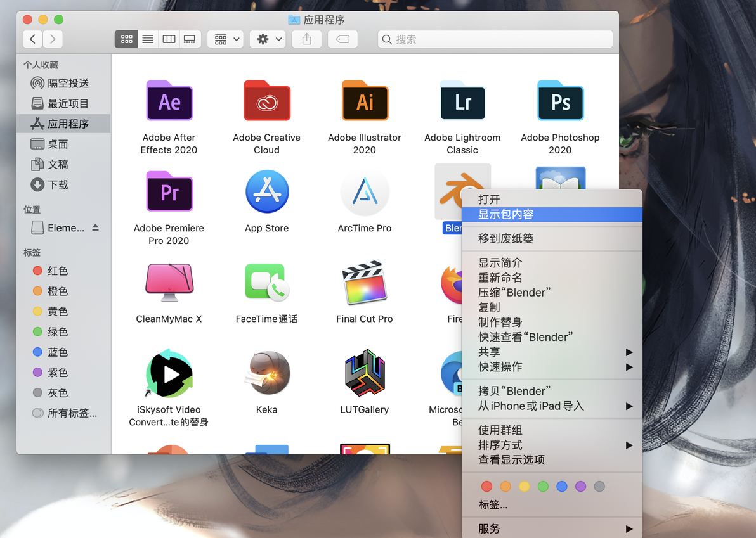Toggle 使用群组 in context menu
756x538 pixels.
(x=552, y=430)
